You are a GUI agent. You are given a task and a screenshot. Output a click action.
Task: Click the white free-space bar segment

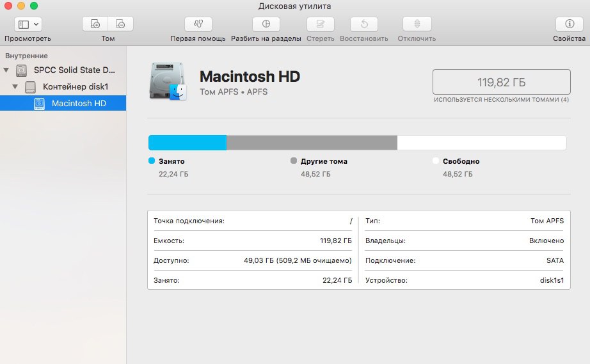click(482, 143)
